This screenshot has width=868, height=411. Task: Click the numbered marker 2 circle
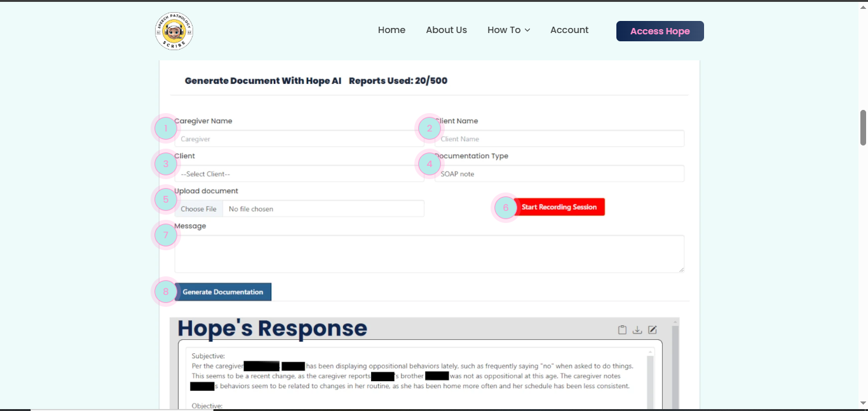point(430,129)
